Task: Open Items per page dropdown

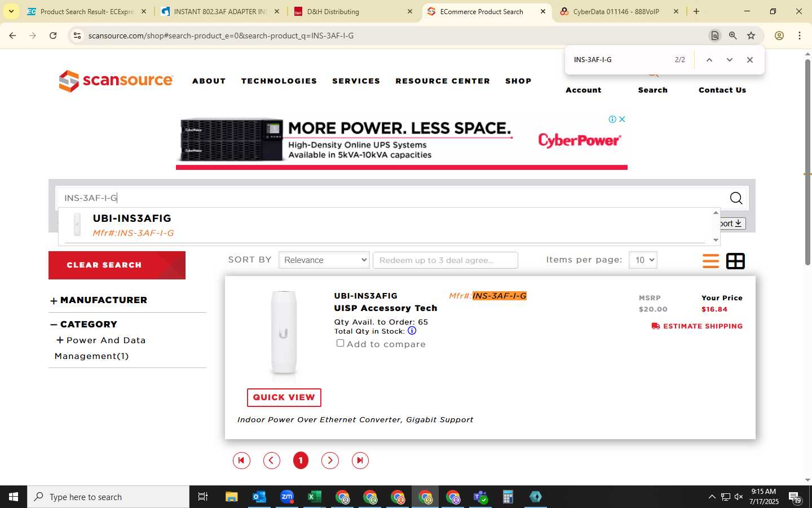Action: coord(643,260)
